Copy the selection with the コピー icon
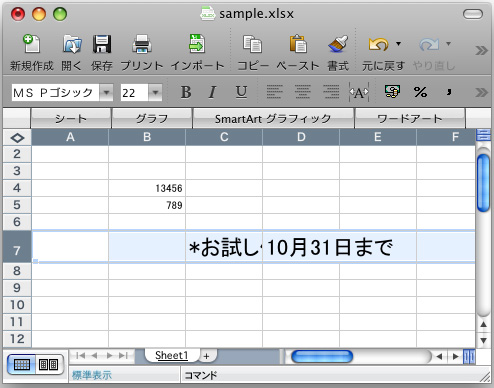This screenshot has height=388, width=494. [252, 44]
